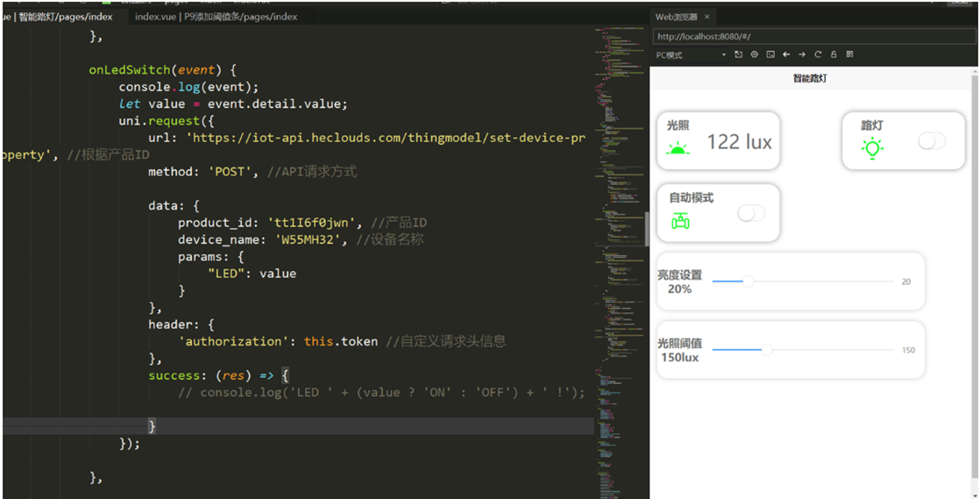Open the console terminal icon in browser toolbar

tap(771, 55)
